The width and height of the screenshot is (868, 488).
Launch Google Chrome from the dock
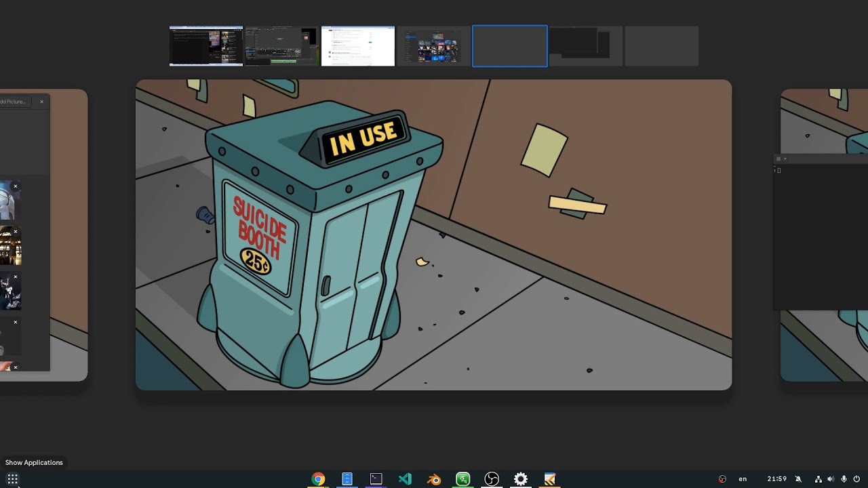tap(318, 479)
